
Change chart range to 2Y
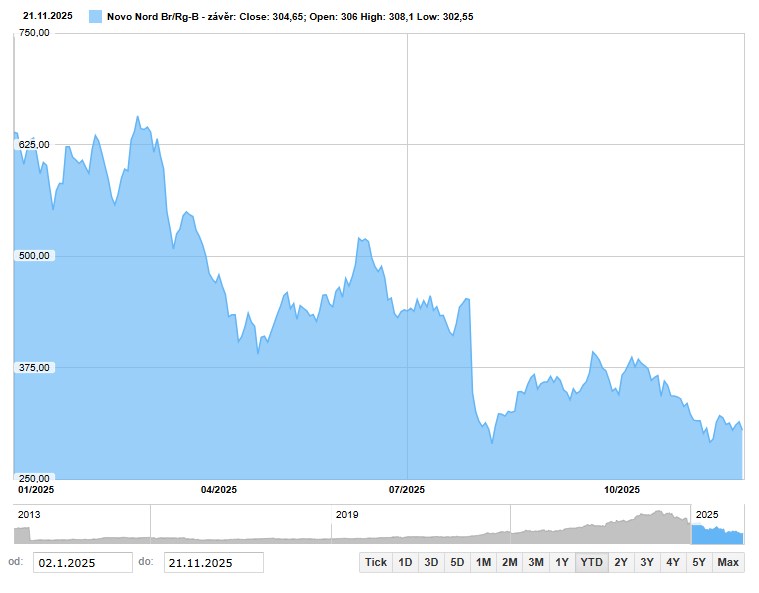coord(621,562)
